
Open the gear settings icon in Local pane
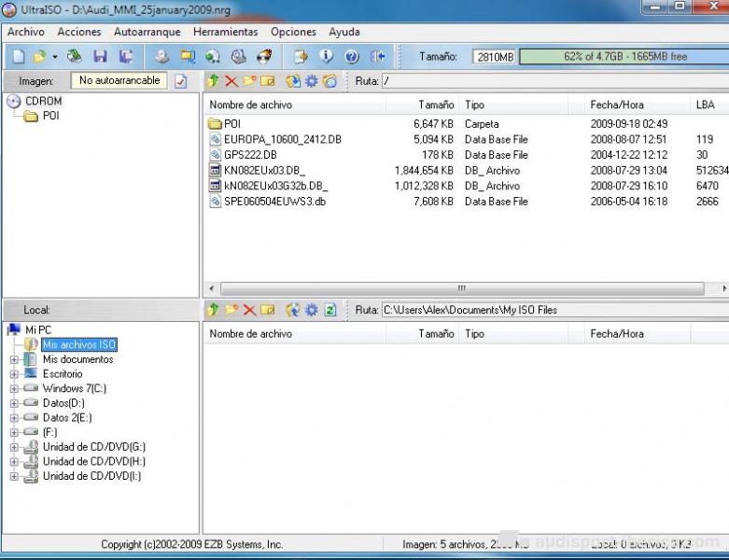[x=311, y=310]
